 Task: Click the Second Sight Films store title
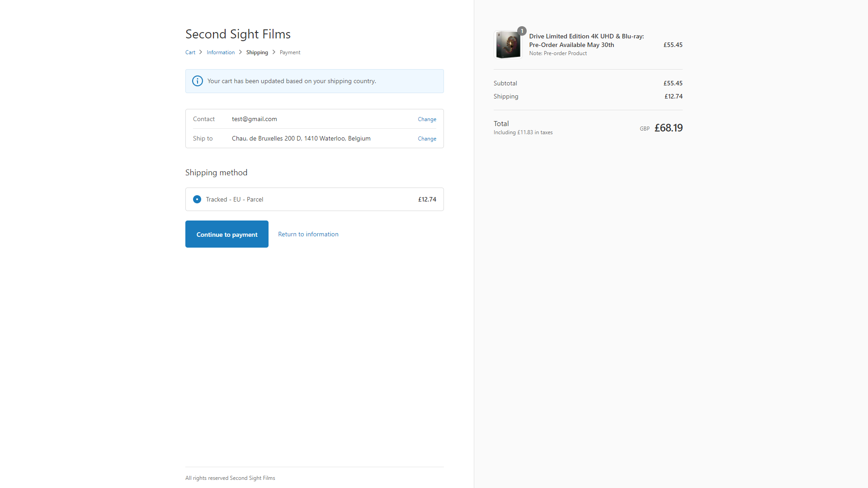tap(238, 34)
